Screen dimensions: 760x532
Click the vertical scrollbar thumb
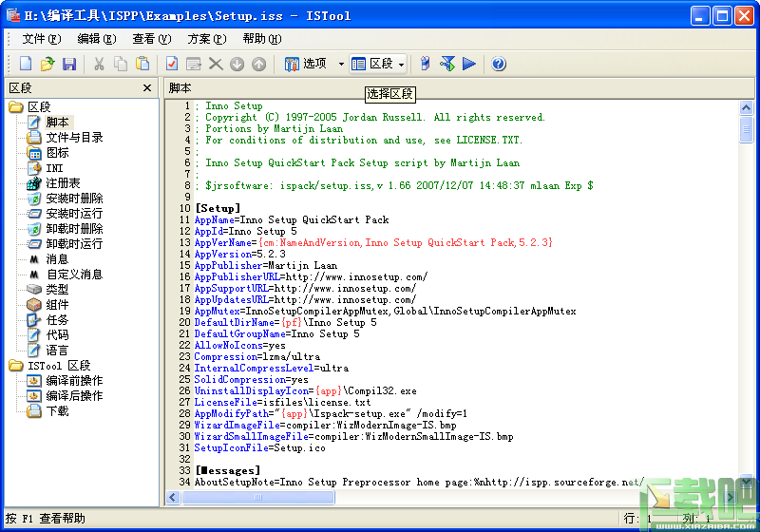click(746, 129)
